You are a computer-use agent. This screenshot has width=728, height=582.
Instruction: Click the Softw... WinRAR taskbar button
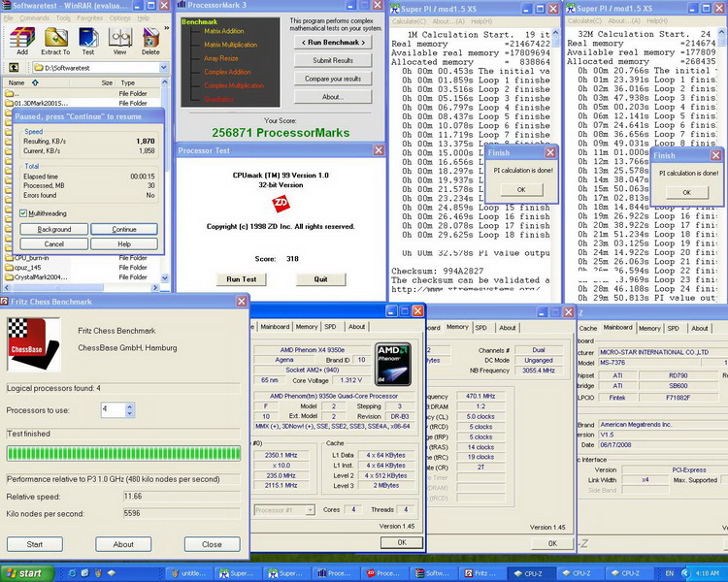click(433, 573)
